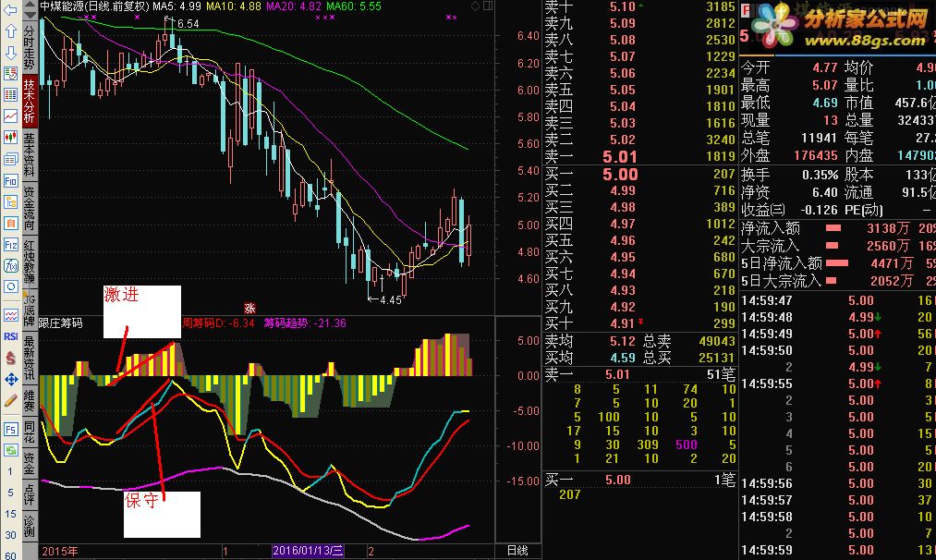The width and height of the screenshot is (936, 560).
Task: Click the 卖十 price 5.10
Action: (x=623, y=6)
